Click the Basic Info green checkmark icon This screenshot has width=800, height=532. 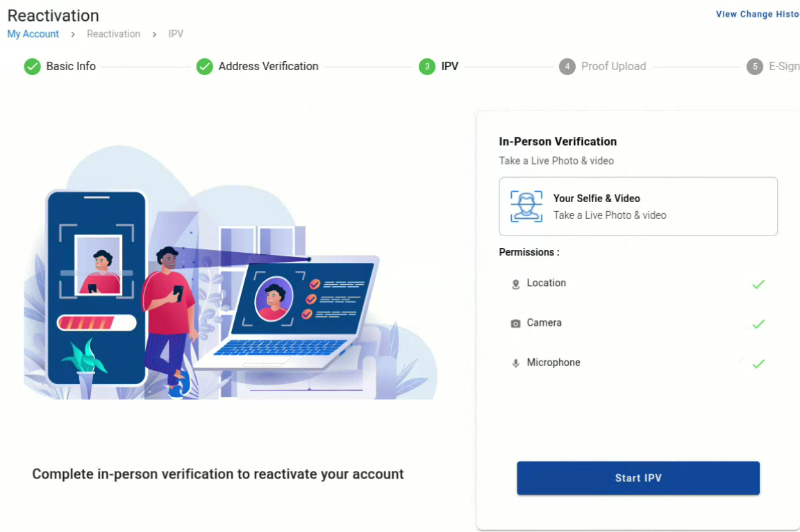coord(32,67)
